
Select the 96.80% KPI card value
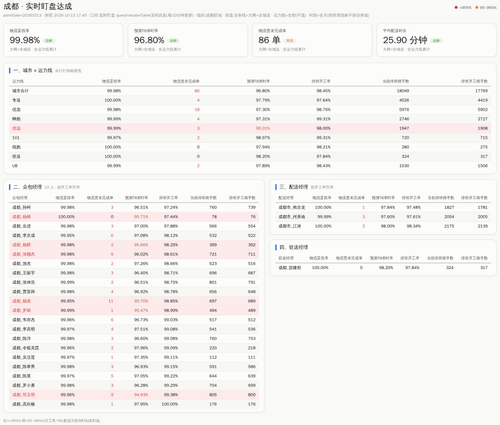(149, 40)
